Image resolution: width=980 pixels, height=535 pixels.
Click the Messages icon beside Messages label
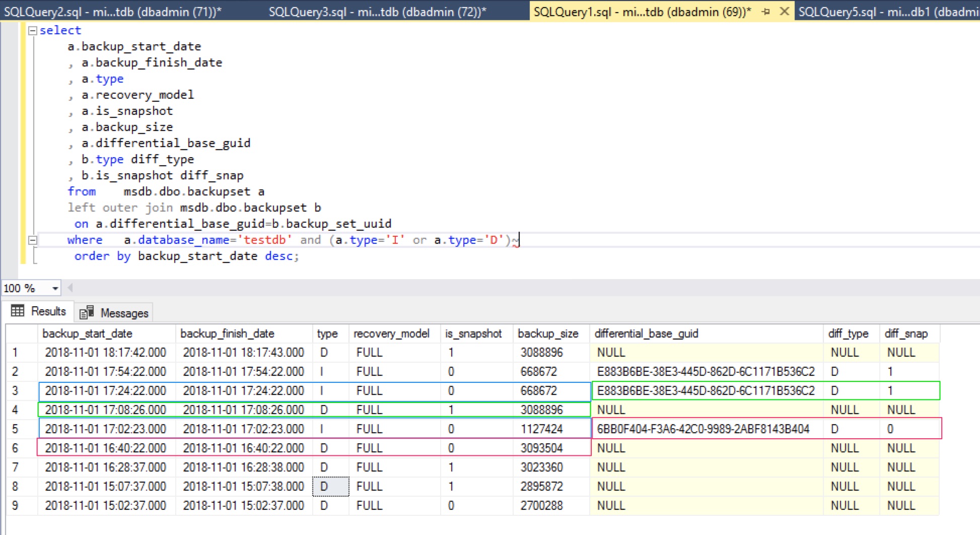point(86,312)
